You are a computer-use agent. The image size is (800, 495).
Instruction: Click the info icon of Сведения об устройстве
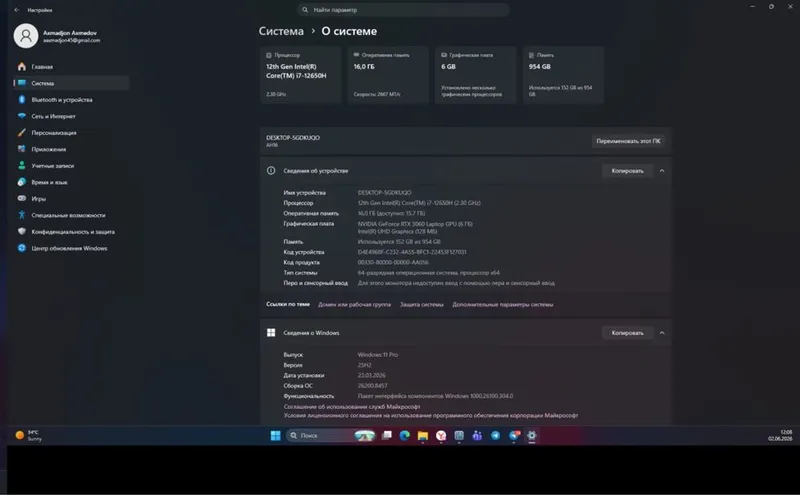click(271, 171)
